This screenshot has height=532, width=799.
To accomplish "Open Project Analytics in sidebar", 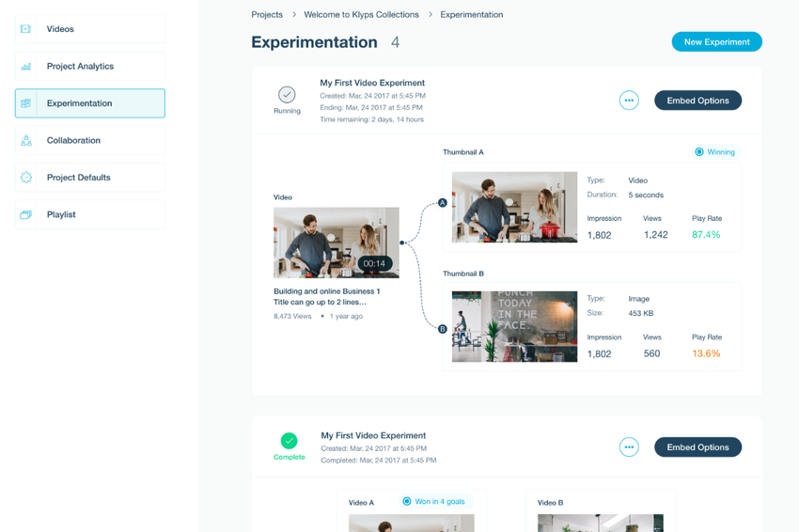I will [90, 66].
